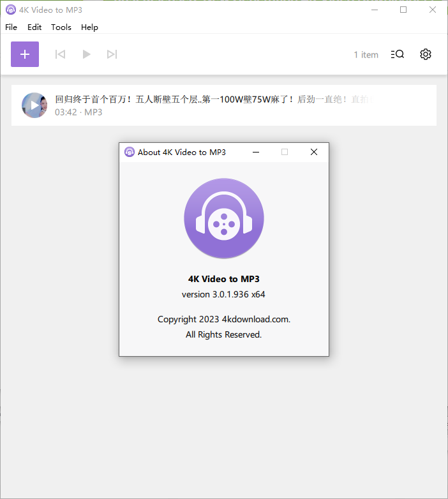Skip to the previous track

click(60, 54)
